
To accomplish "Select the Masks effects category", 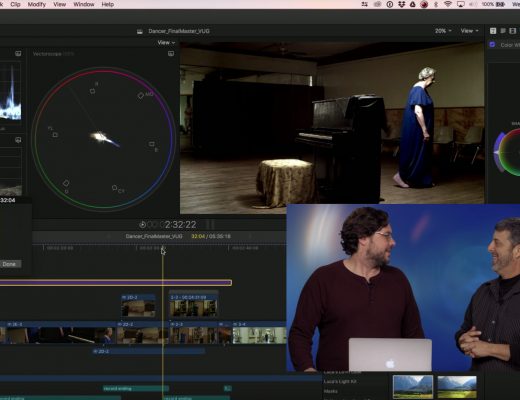I will (330, 391).
